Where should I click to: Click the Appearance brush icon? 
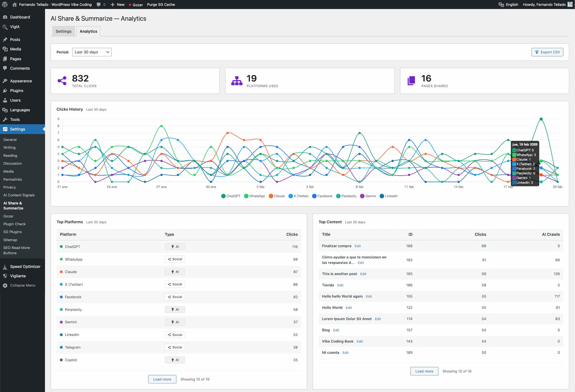pyautogui.click(x=5, y=81)
